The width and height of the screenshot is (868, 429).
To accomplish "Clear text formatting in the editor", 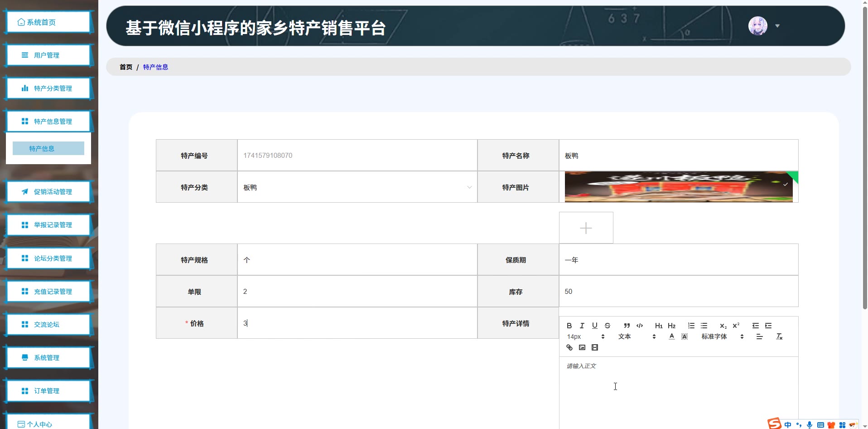I will coord(779,336).
